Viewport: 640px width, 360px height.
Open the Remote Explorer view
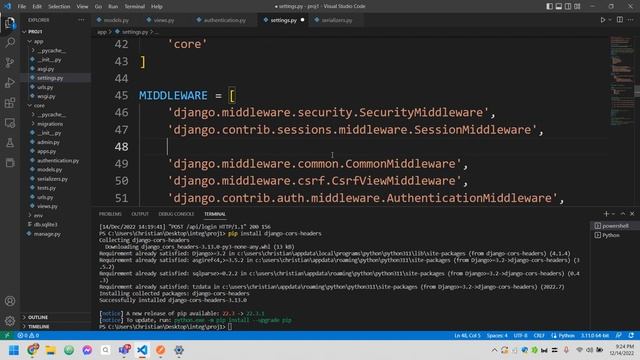[10, 123]
